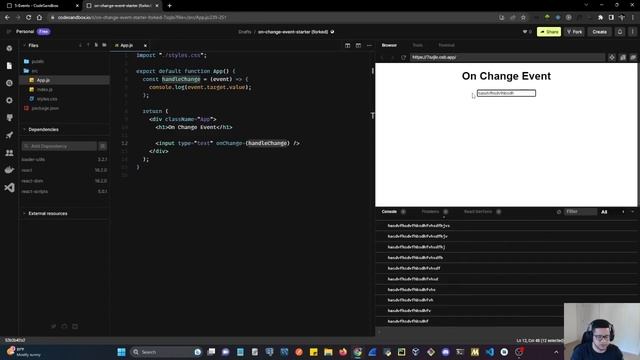Click the Free plan badge
Image resolution: width=640 pixels, height=360 pixels.
[44, 31]
